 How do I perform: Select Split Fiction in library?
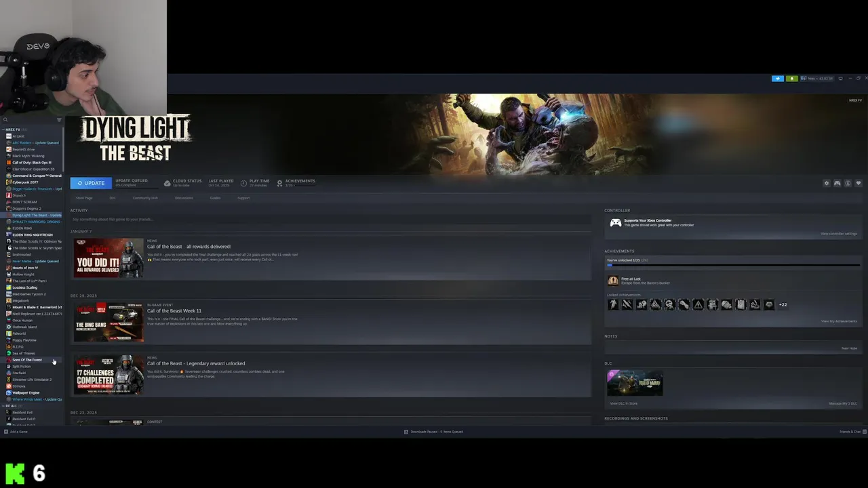click(x=21, y=367)
